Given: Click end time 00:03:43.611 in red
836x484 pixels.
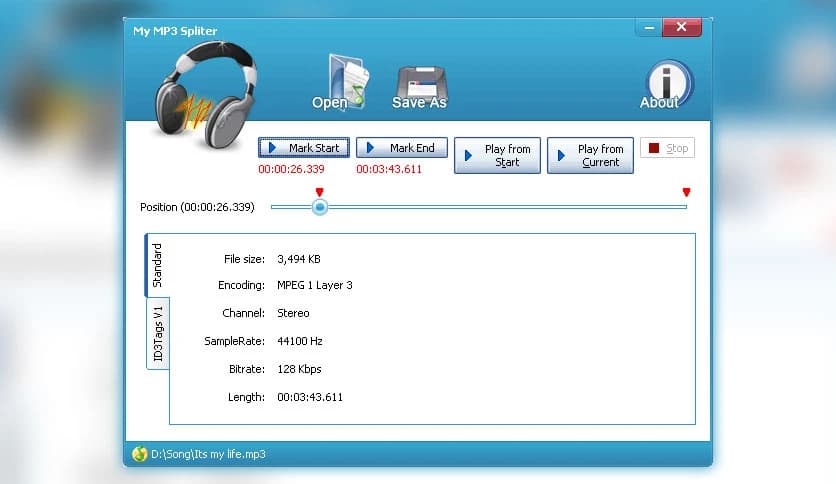Looking at the screenshot, I should pyautogui.click(x=389, y=169).
